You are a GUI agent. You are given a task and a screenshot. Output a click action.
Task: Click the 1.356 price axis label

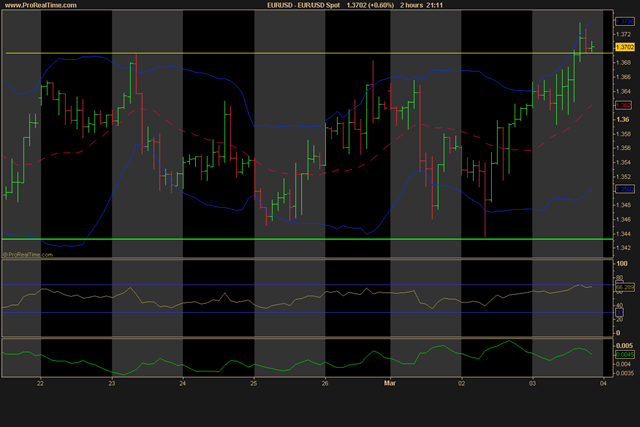pos(623,148)
